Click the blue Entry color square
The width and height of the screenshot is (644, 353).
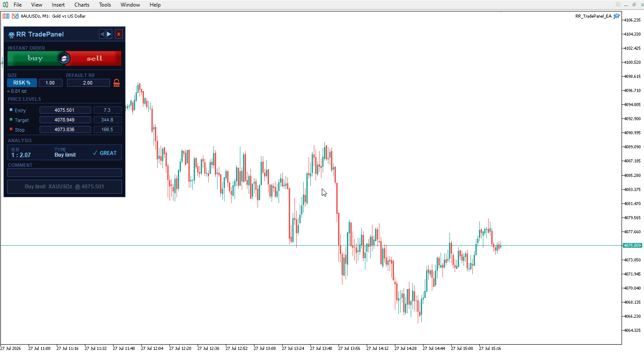pos(11,110)
